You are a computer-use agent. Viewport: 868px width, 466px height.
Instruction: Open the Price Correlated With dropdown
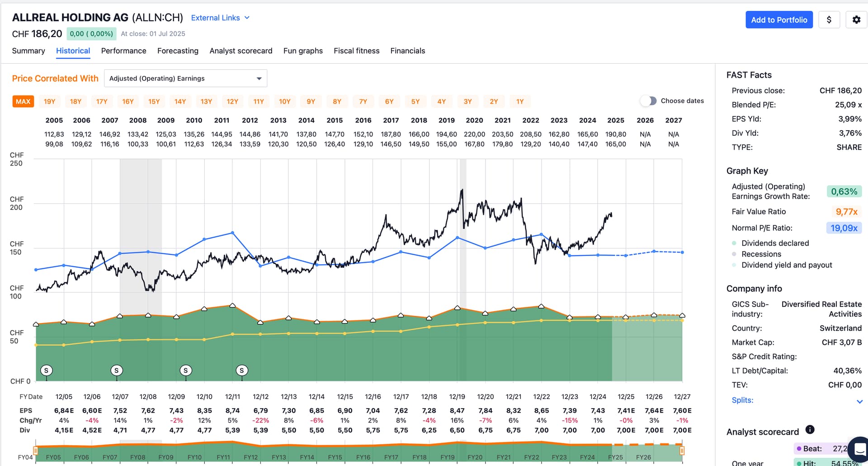pyautogui.click(x=185, y=78)
